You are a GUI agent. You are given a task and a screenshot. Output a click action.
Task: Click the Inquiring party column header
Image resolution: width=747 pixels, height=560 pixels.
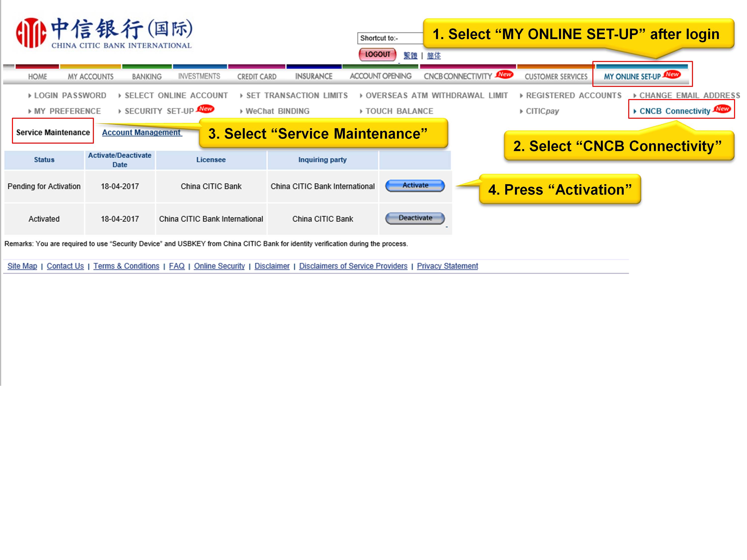[x=322, y=160]
